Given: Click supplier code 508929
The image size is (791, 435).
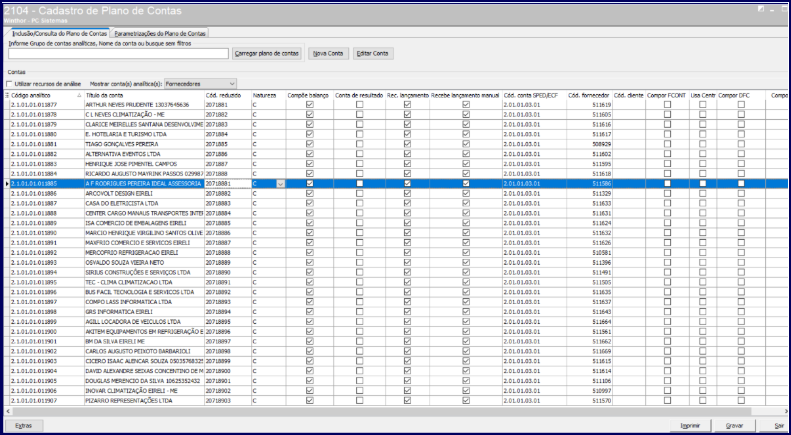Looking at the screenshot, I should 589,144.
